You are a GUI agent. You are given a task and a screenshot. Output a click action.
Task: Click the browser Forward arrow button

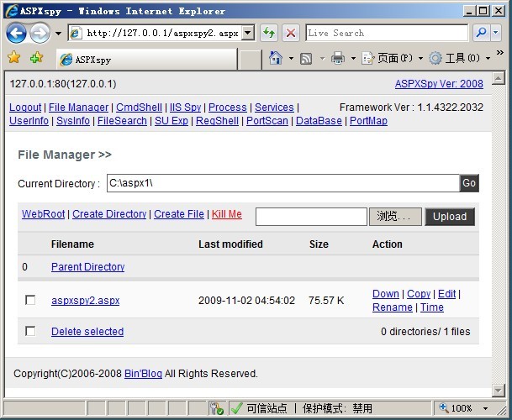(40, 33)
